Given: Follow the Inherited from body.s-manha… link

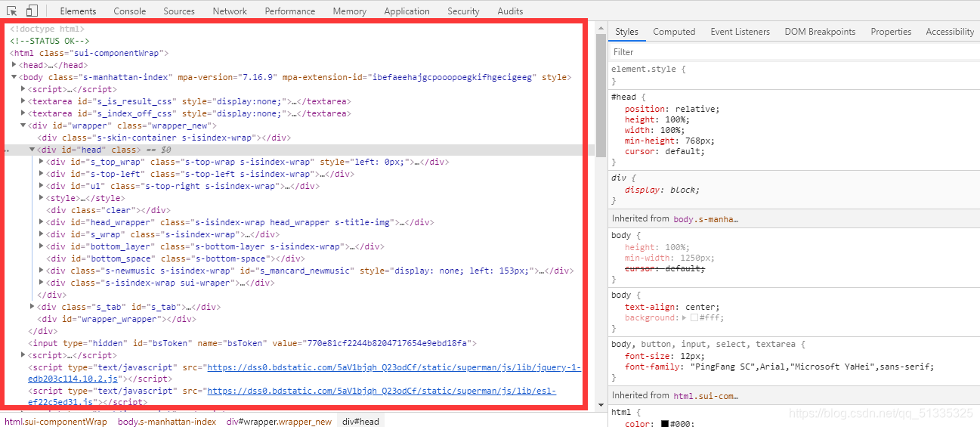Looking at the screenshot, I should point(705,218).
